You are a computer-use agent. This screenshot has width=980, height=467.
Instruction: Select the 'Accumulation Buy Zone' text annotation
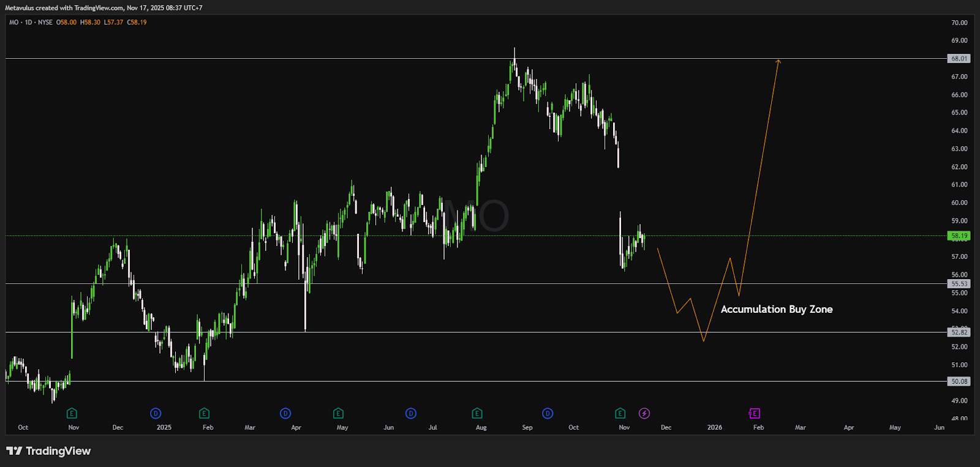(x=776, y=310)
